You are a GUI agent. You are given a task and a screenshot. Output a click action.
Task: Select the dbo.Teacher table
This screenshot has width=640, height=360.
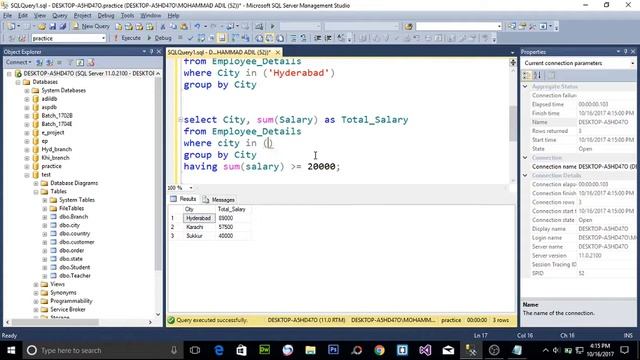[75, 276]
